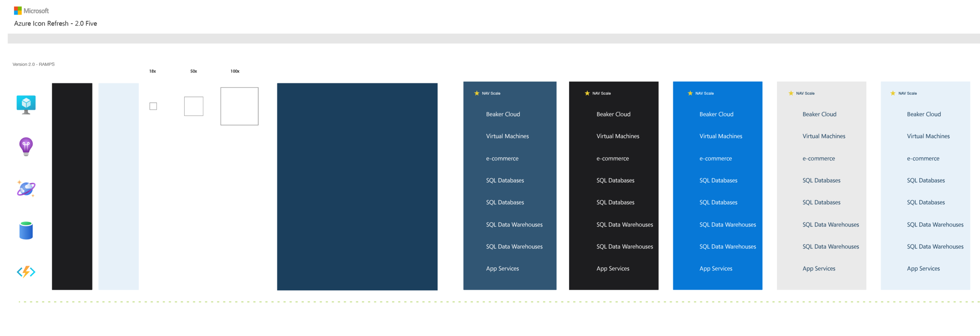The image size is (980, 336).
Task: Open Virtual Machines in the black panel
Action: click(x=618, y=136)
